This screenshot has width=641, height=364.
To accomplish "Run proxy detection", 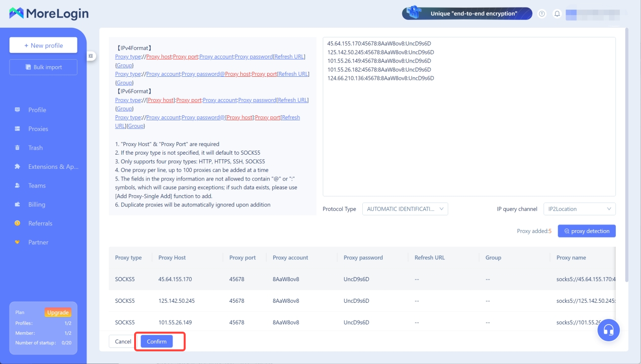I will [586, 231].
